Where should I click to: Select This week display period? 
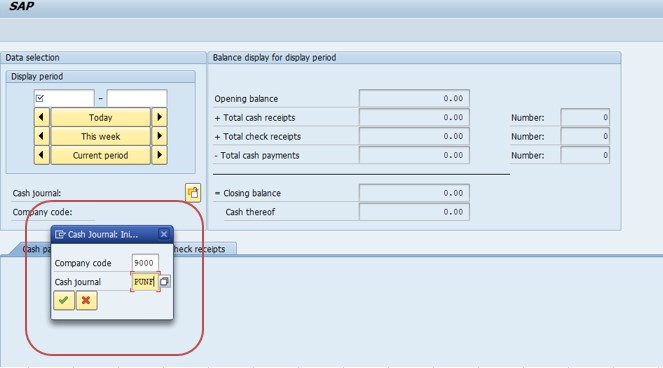(x=101, y=136)
